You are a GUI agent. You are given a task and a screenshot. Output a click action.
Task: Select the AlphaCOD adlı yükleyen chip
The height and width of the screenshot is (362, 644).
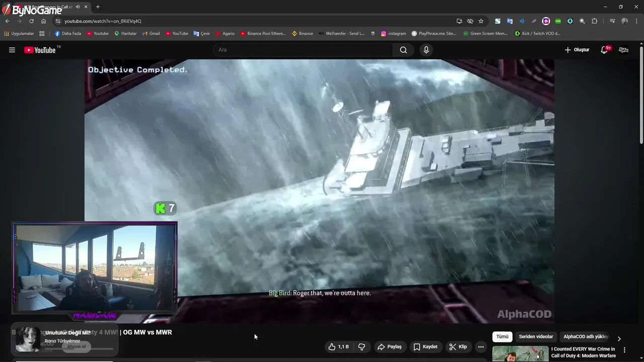click(585, 337)
